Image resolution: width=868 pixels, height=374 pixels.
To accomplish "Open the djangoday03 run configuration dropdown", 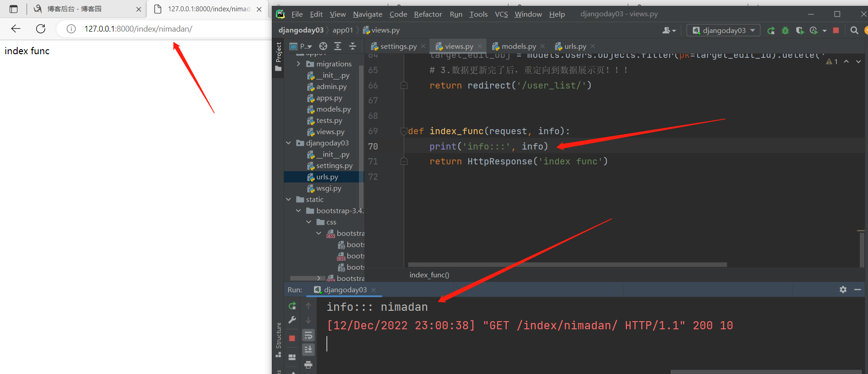I will [723, 30].
